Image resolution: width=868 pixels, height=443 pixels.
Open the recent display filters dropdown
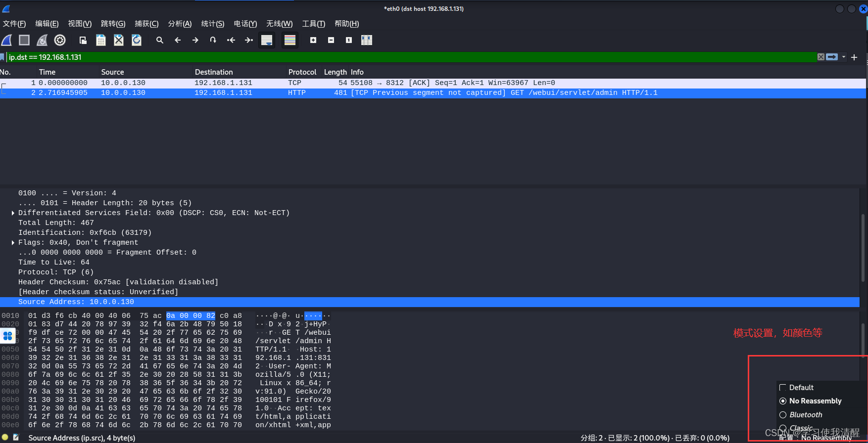click(844, 57)
